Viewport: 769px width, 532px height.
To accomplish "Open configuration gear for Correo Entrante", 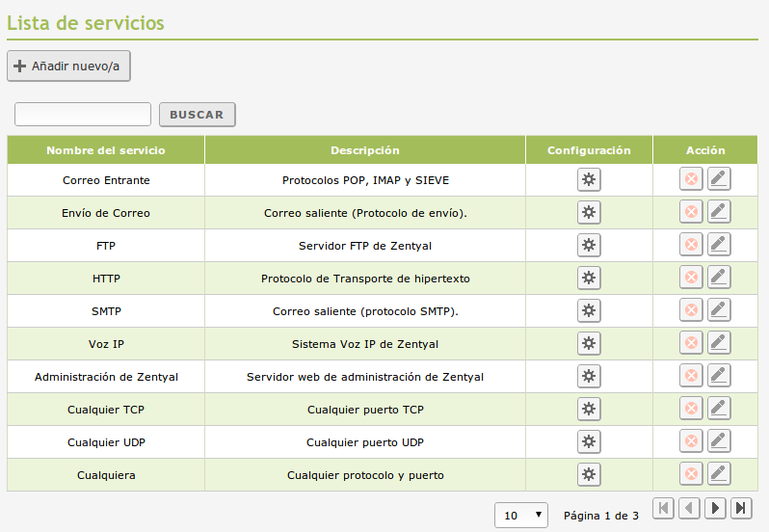I will [x=589, y=180].
